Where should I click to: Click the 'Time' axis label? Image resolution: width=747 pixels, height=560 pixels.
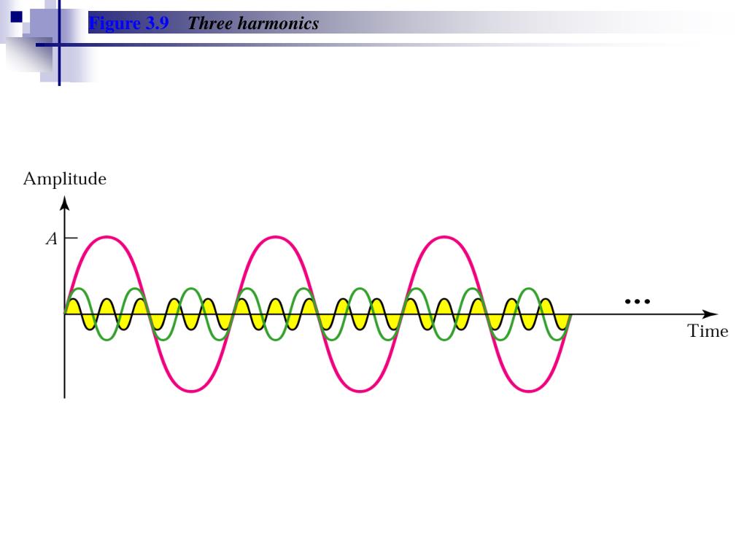click(x=708, y=331)
